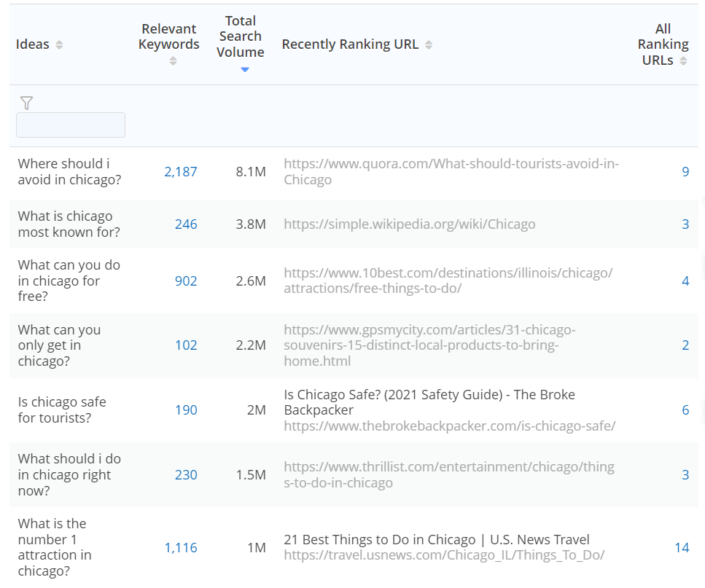The width and height of the screenshot is (705, 588).
Task: Sort by Ideas column arrows
Action: pos(59,45)
